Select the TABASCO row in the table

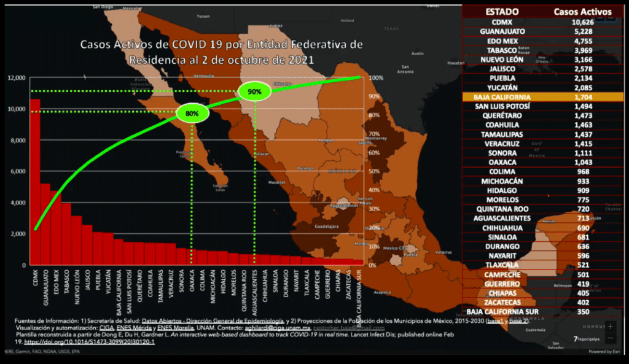pos(543,50)
